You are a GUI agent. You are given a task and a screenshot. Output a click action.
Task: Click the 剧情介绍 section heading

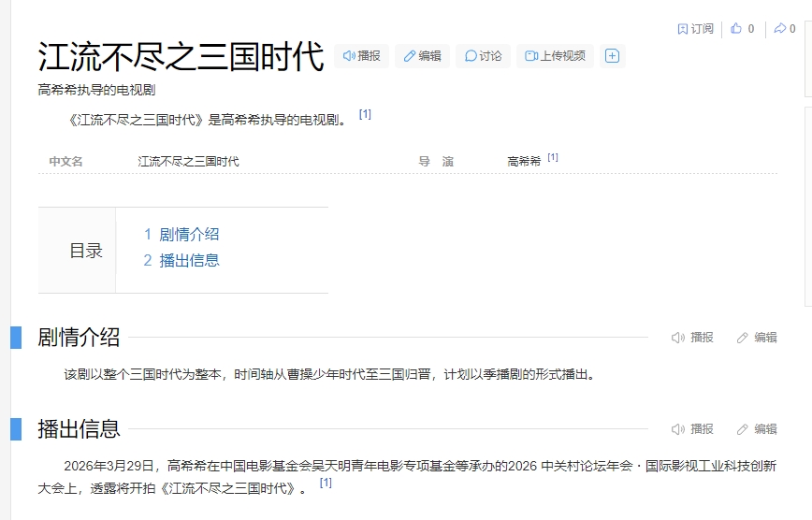point(79,338)
